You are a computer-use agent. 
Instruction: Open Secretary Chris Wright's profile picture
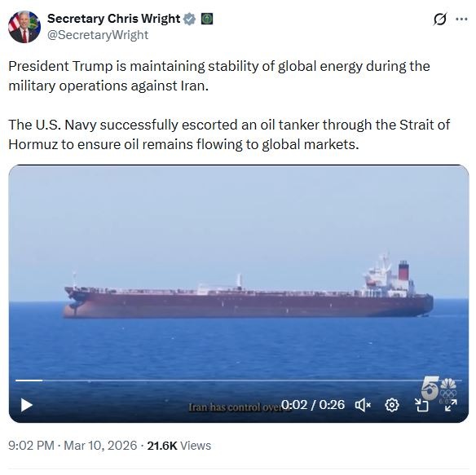click(x=24, y=27)
